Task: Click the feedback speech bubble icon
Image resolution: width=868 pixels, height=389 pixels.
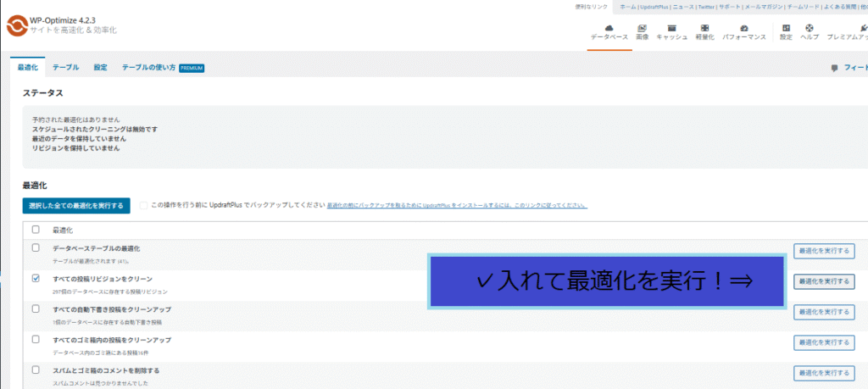Action: 834,68
